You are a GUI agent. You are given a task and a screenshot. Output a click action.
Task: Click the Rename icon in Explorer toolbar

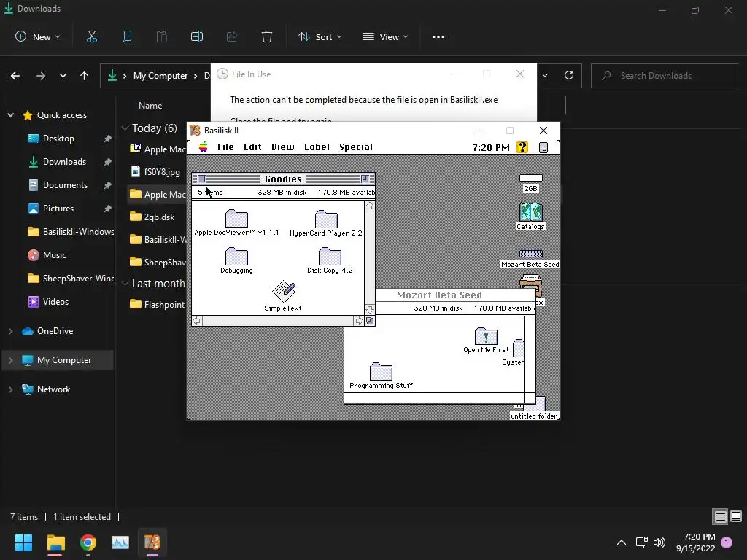197,36
